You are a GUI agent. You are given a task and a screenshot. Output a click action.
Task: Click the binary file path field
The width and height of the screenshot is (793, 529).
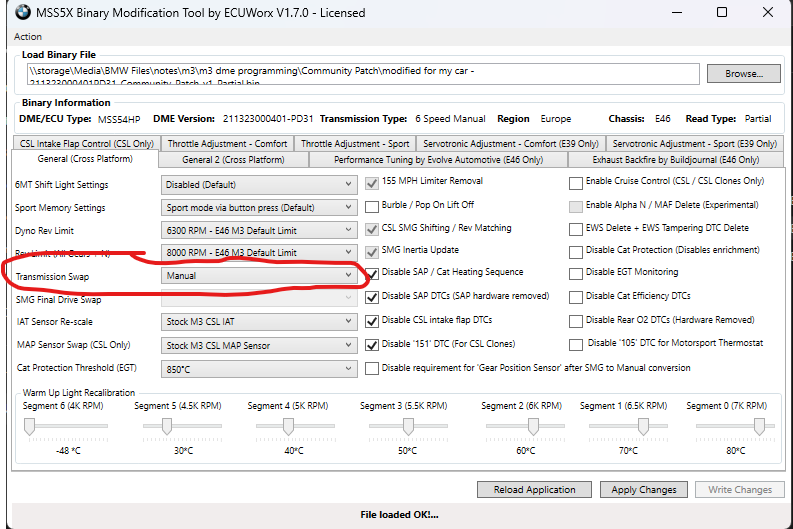click(363, 74)
